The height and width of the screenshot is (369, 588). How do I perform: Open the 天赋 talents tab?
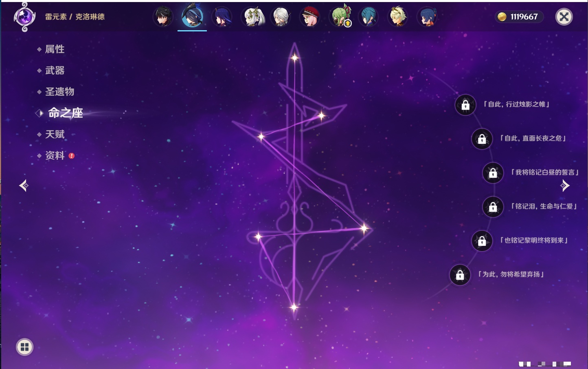[x=55, y=134]
